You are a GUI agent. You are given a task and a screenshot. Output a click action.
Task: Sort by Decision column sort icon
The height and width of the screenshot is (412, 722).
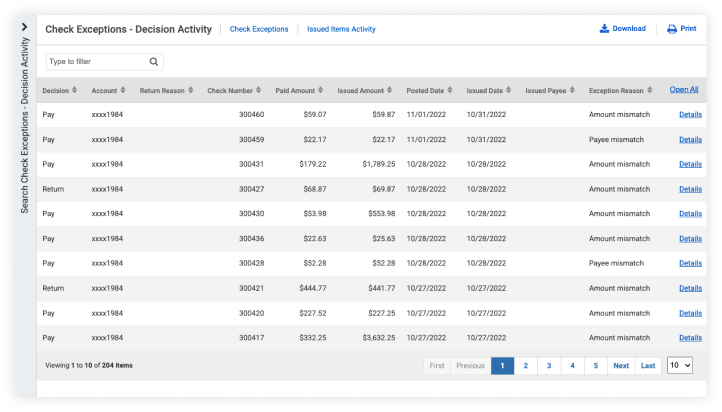[x=76, y=91]
